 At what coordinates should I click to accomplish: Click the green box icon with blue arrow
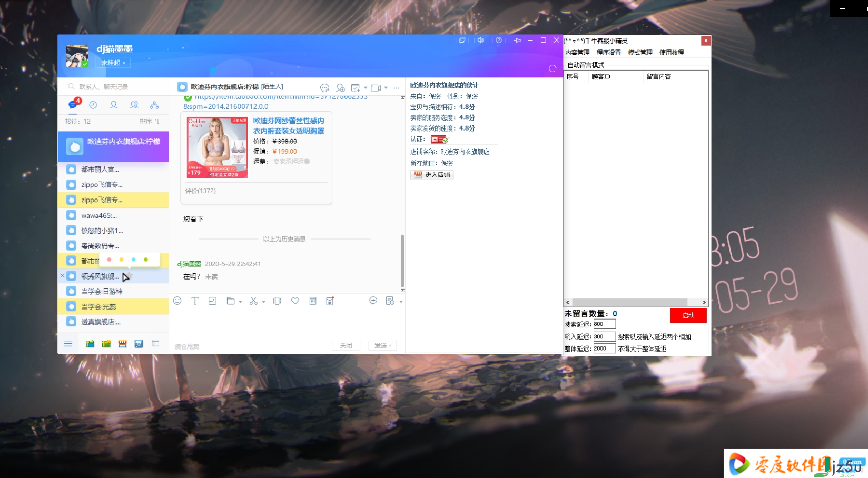(x=90, y=344)
